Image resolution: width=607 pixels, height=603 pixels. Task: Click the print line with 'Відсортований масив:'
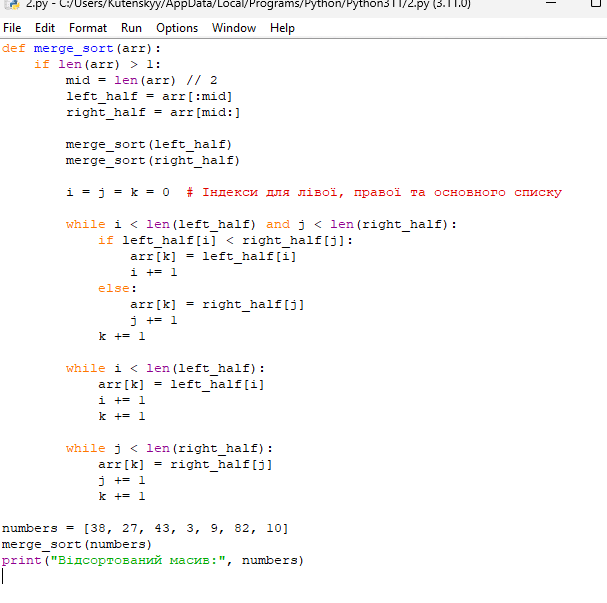pos(153,561)
